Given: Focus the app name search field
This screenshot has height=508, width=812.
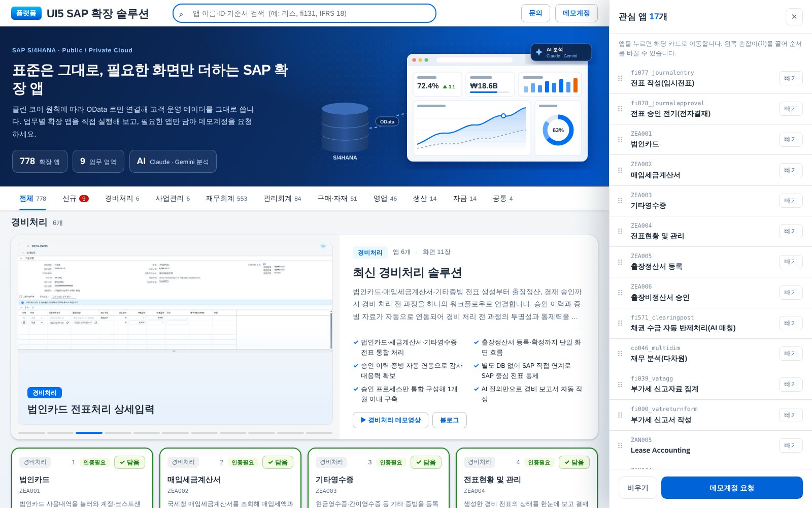Looking at the screenshot, I should tap(304, 13).
